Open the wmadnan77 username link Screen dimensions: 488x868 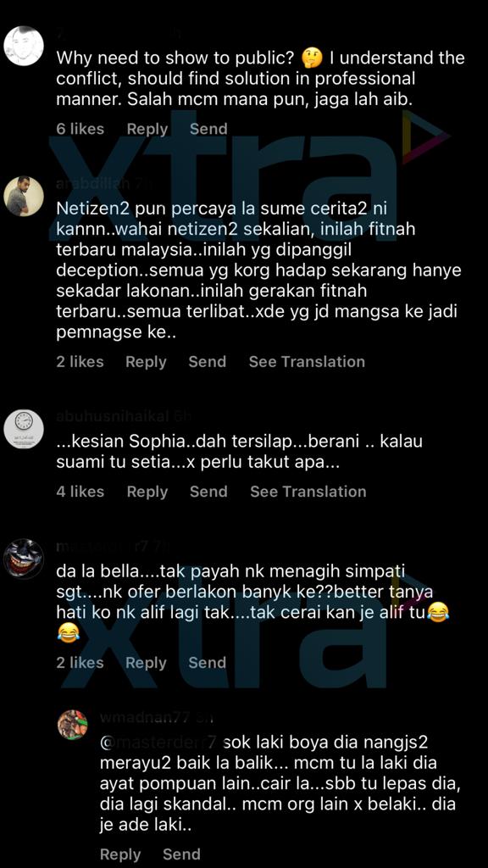pos(146,717)
